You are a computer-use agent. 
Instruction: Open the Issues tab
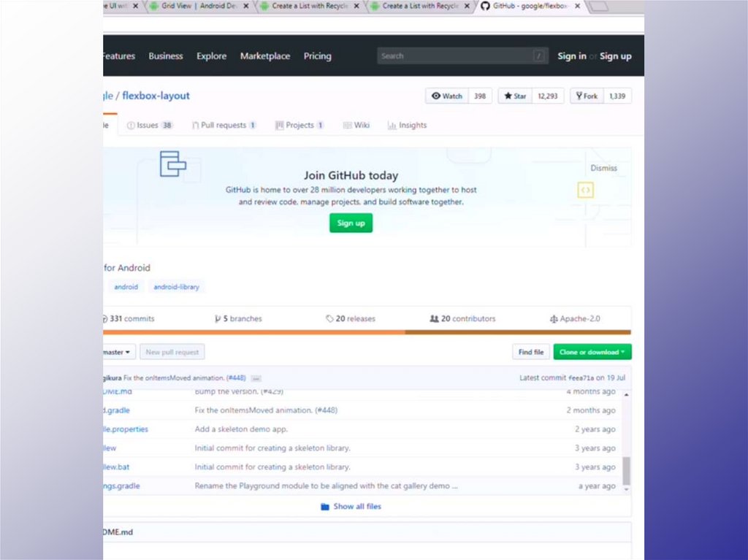click(149, 125)
